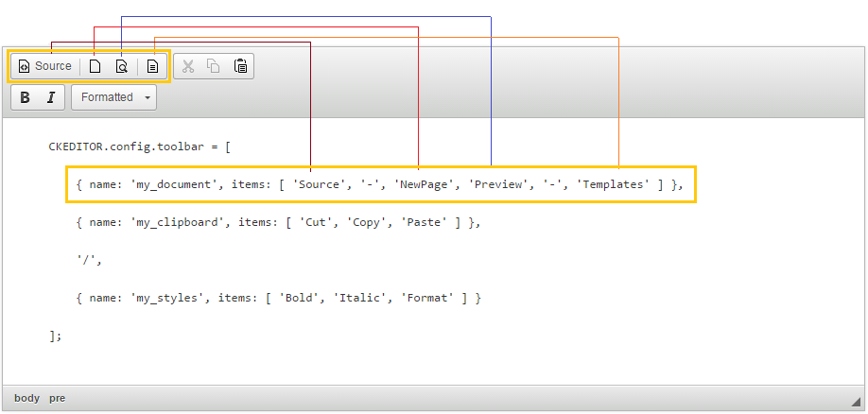The width and height of the screenshot is (868, 414).
Task: Click the text 'CKEDITOR.config.toolbar = ['
Action: coord(140,147)
